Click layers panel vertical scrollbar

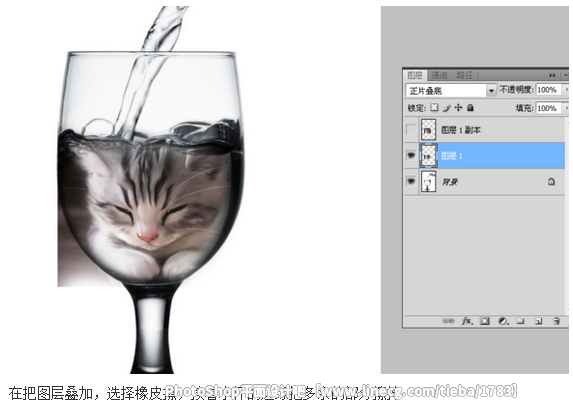pos(567,216)
